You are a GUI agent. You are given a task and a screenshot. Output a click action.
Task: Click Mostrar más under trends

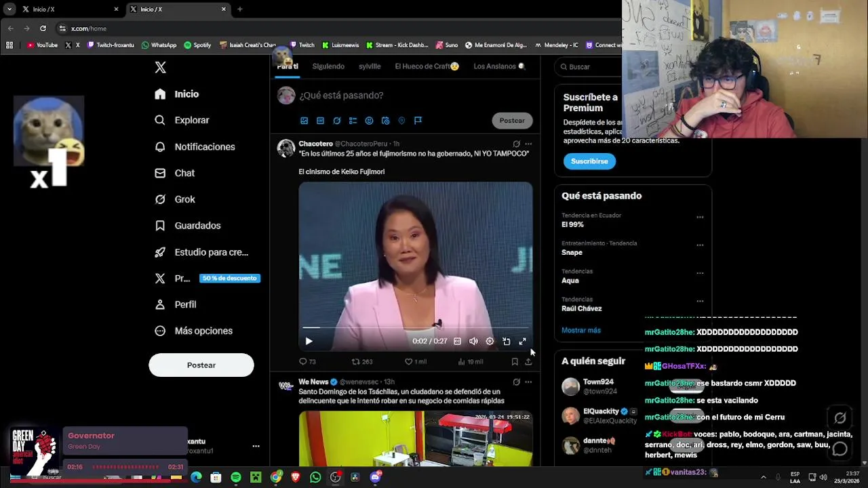tap(581, 330)
